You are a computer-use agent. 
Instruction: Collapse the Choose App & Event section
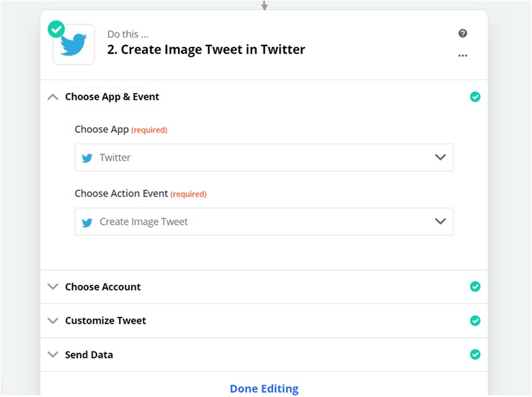[53, 97]
